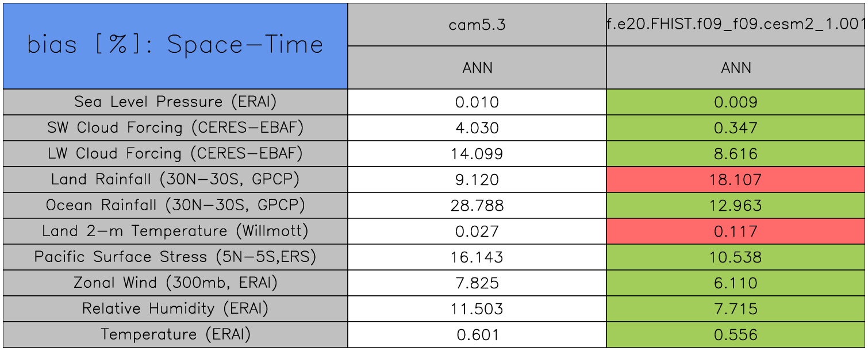Select the red cell with value 0.117

pos(736,232)
